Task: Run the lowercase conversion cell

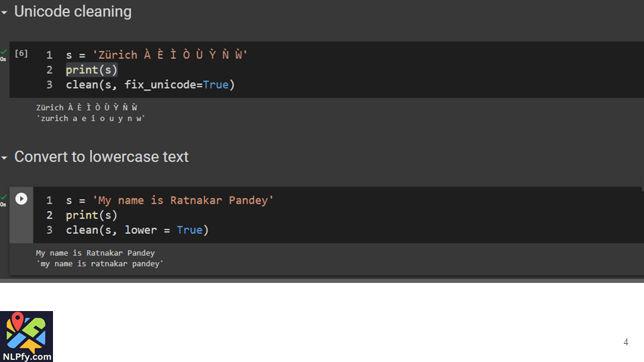Action: (21, 199)
